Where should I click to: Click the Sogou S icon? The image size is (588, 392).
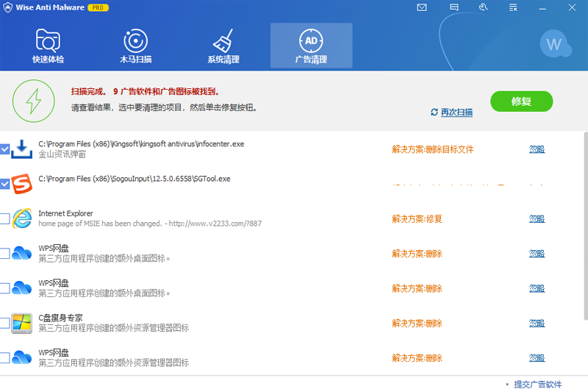point(21,183)
